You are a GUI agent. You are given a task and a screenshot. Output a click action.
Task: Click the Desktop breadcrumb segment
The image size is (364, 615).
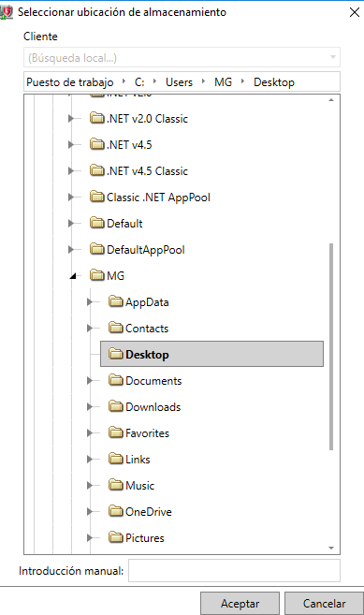coord(274,82)
